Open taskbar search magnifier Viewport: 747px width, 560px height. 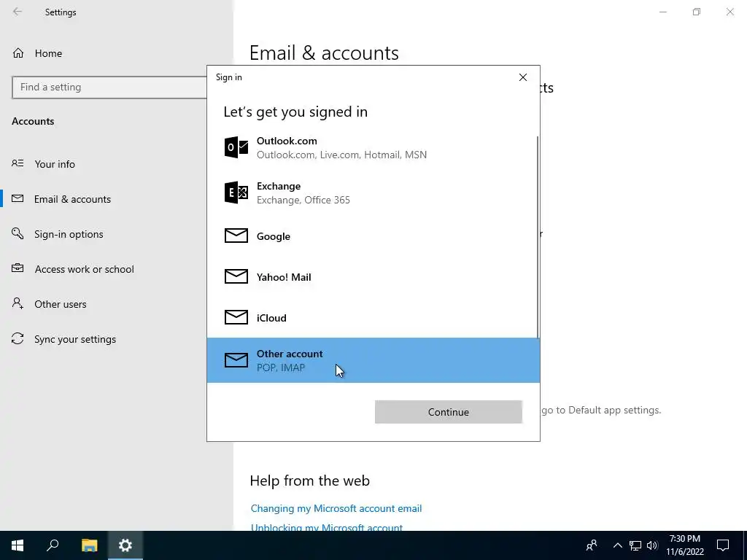(x=53, y=545)
